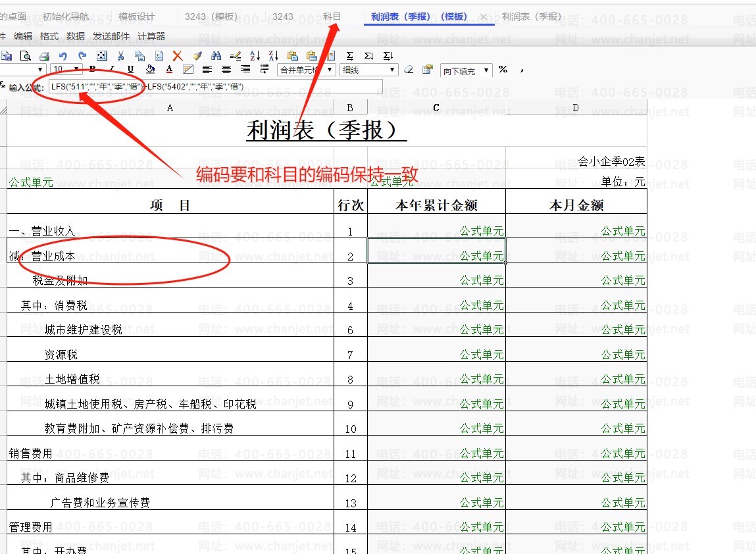The image size is (756, 554).
Task: Center align text
Action: tap(226, 69)
